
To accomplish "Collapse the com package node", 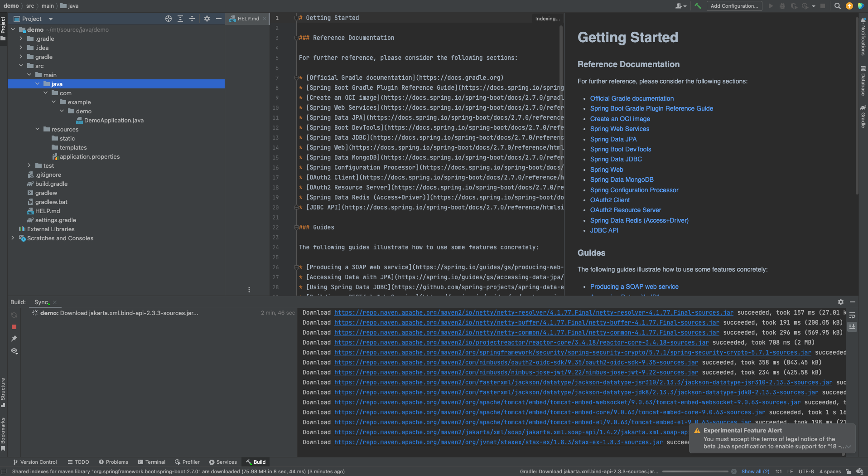I will (x=45, y=93).
